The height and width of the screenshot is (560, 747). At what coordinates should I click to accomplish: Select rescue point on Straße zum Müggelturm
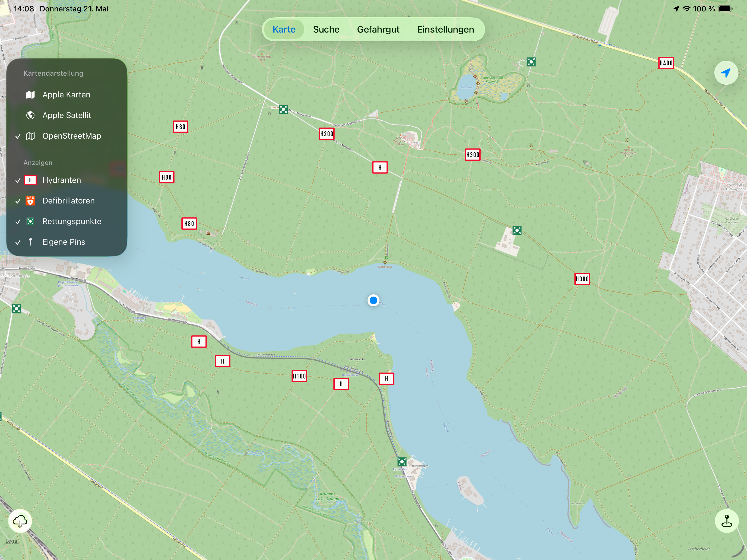tap(283, 109)
